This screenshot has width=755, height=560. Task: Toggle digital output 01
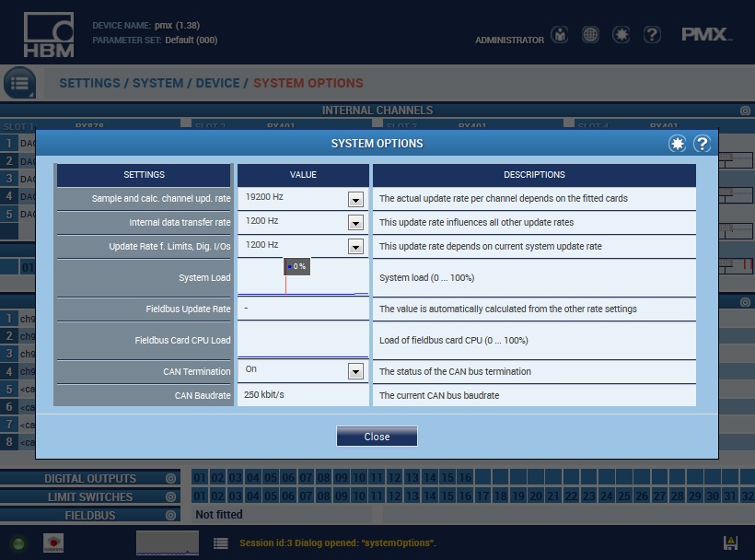tap(200, 478)
